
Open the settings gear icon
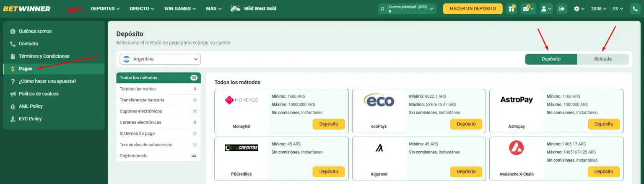pyautogui.click(x=579, y=9)
